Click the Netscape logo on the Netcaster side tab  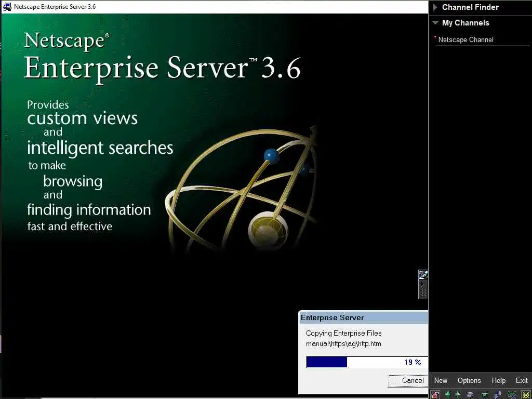click(423, 274)
